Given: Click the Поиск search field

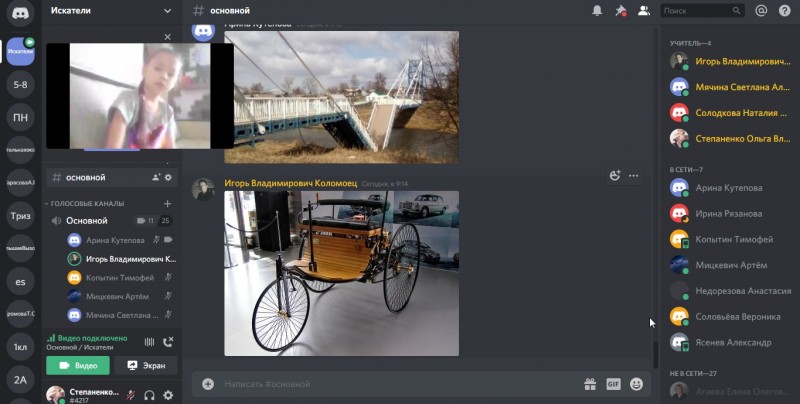Looking at the screenshot, I should click(x=703, y=11).
